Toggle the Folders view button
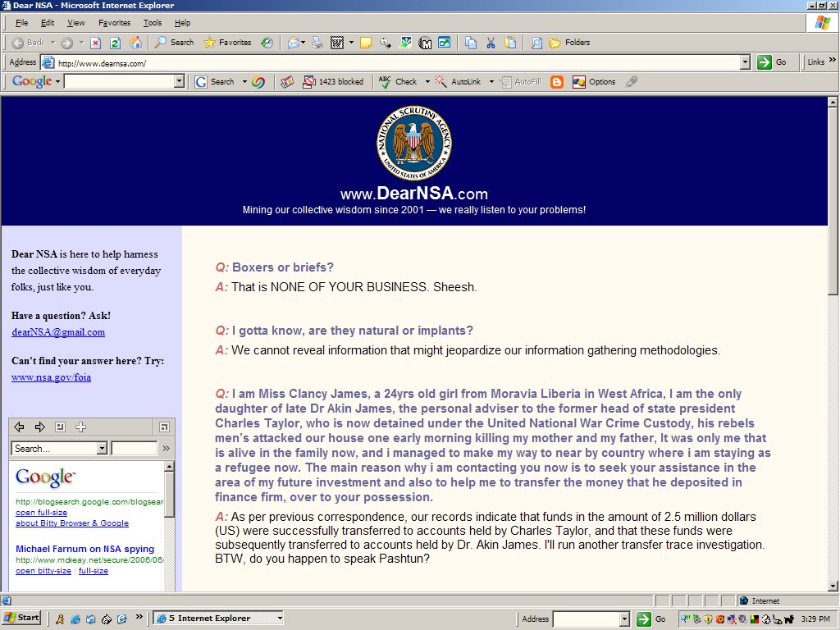 [569, 43]
